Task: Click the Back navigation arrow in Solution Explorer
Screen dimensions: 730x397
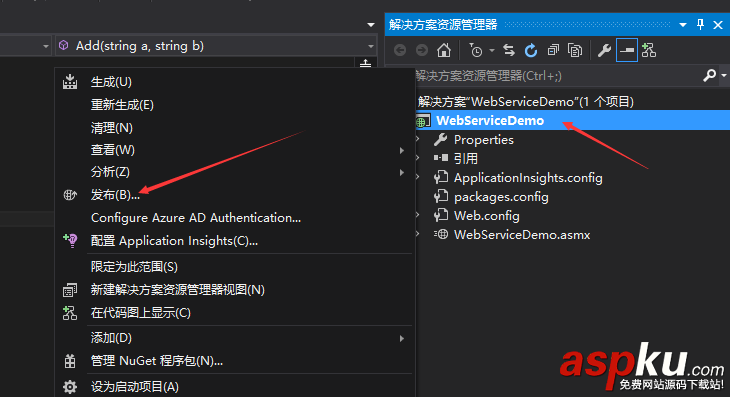Action: 399,50
